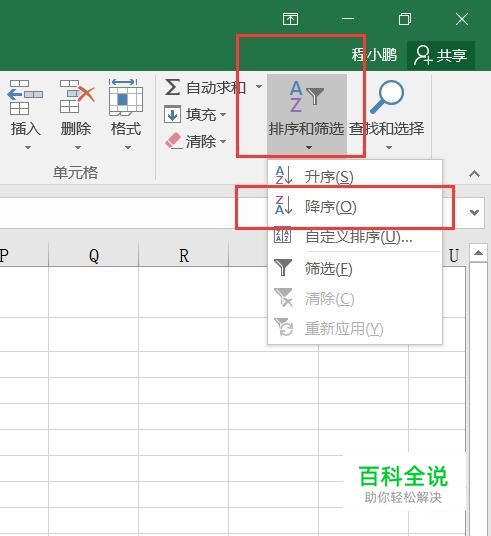
Task: Click the Share (共享) button
Action: pos(441,55)
